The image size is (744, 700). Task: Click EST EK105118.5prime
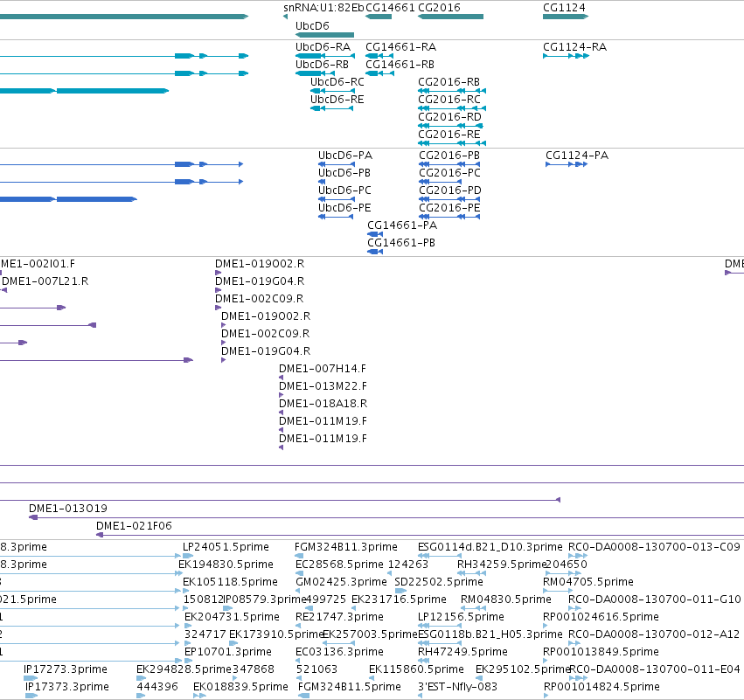click(x=185, y=591)
